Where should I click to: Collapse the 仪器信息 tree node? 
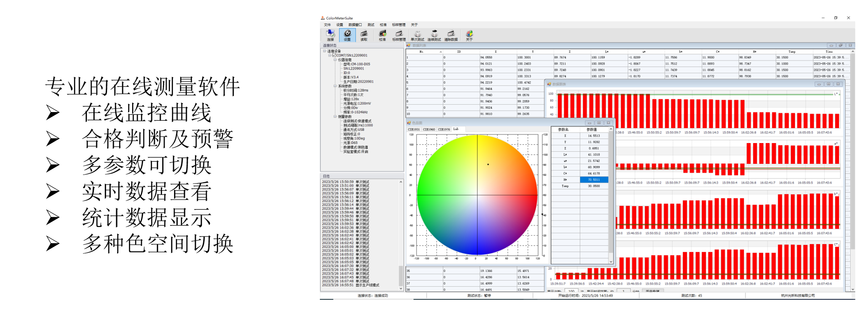(335, 60)
